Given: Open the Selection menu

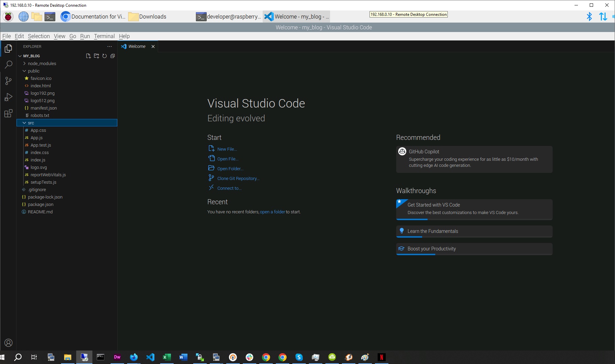Looking at the screenshot, I should pos(39,36).
